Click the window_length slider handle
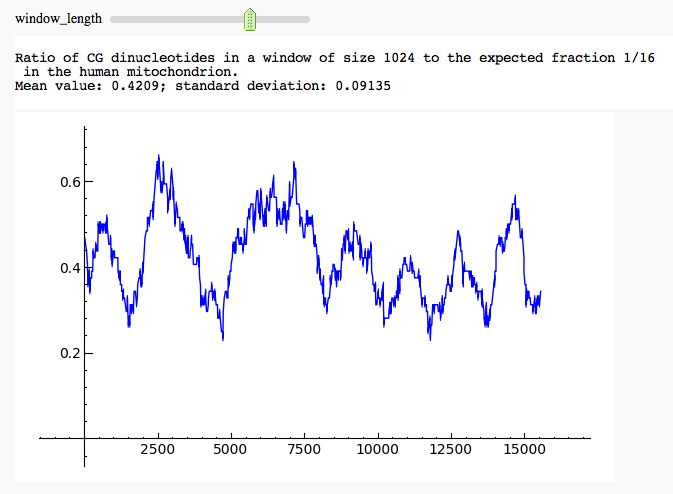Screen dimensions: 673x494 pos(250,19)
